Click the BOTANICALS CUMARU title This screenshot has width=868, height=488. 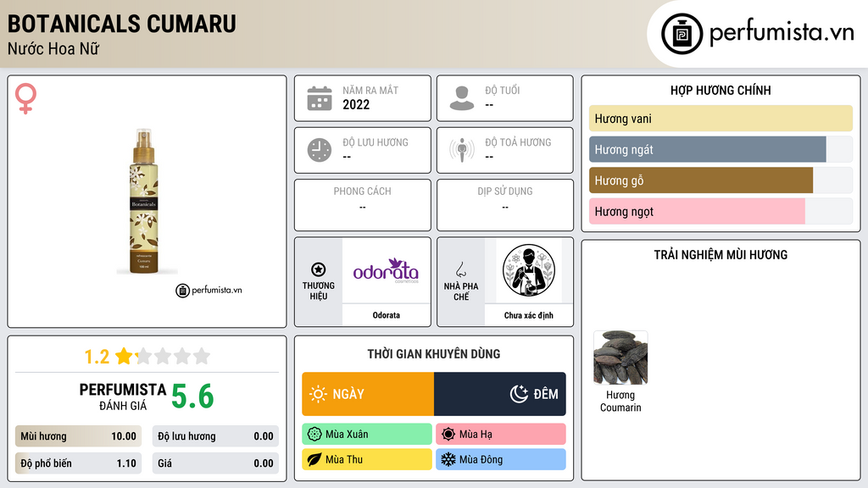[x=122, y=24]
